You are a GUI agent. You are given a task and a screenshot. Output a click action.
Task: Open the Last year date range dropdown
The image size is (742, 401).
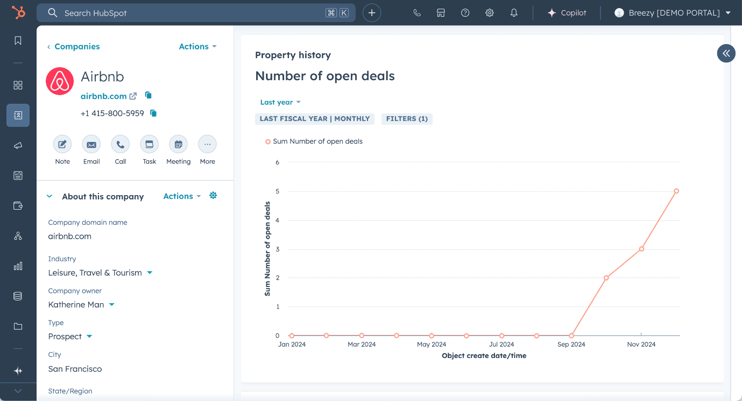tap(280, 102)
